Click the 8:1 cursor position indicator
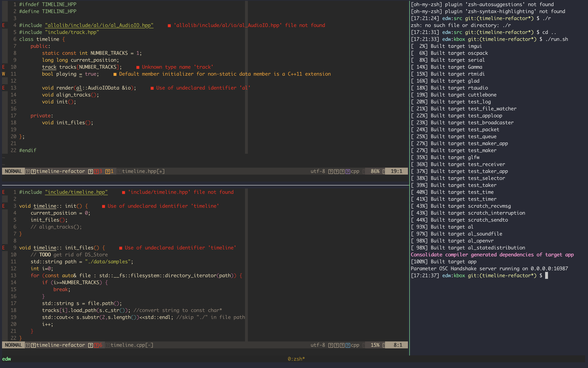588x368 pixels. click(x=398, y=345)
